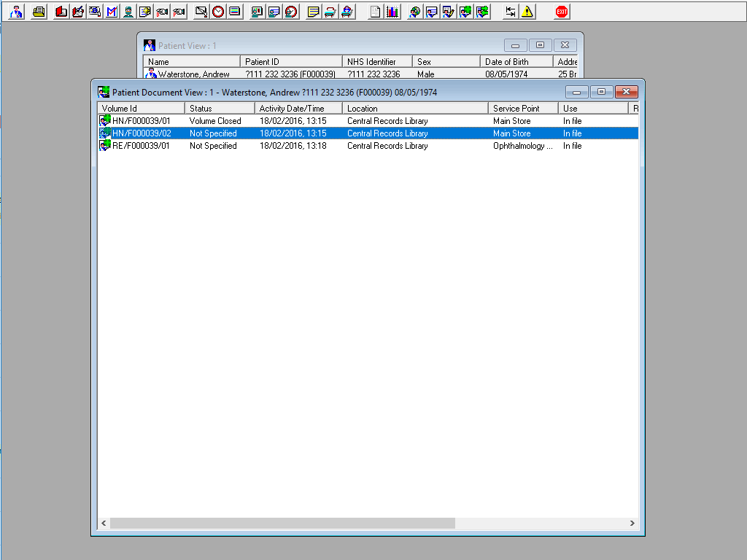Click horizontal scrollbar right arrow
The height and width of the screenshot is (560, 747).
point(632,523)
